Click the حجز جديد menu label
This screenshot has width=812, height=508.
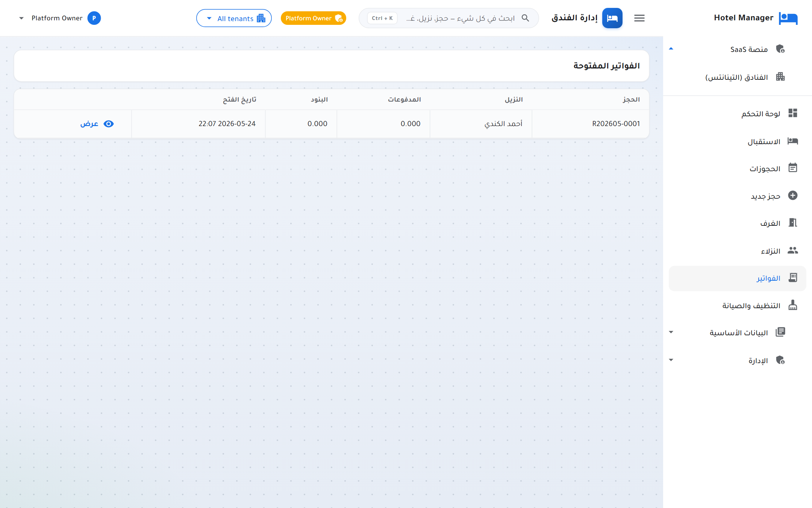[x=765, y=196]
